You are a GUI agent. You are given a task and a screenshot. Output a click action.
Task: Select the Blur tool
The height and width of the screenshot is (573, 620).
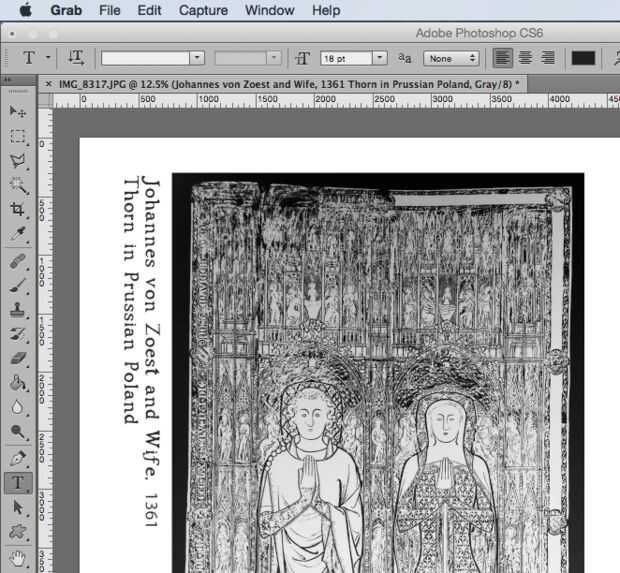click(17, 407)
